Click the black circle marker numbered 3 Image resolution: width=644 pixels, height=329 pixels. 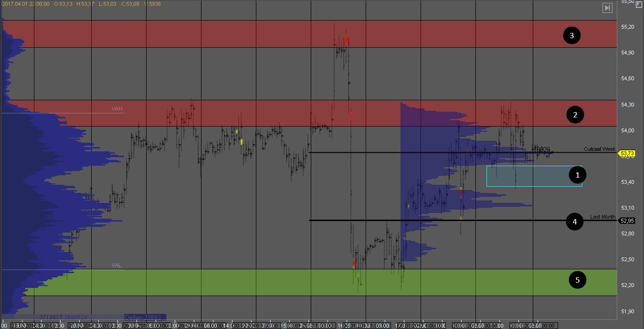click(571, 35)
